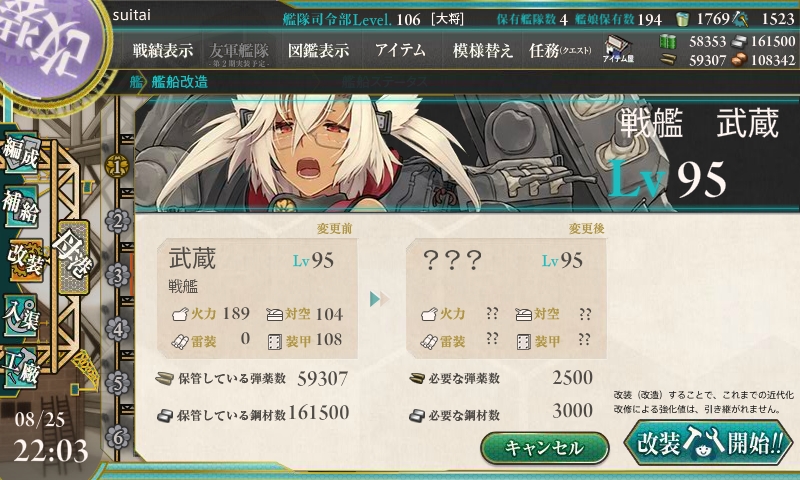Open the 工廠 factory icon
800x480 pixels.
[21, 368]
